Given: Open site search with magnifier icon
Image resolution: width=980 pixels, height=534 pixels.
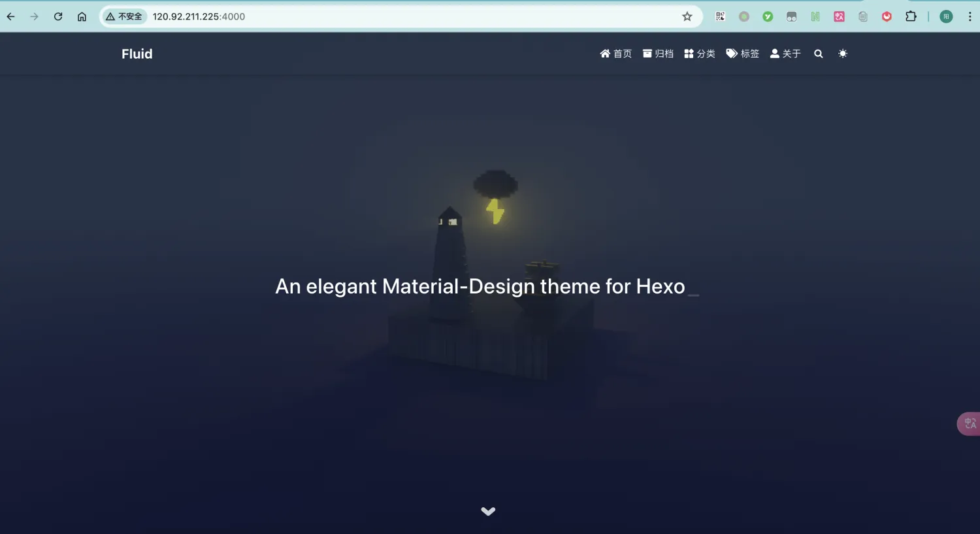Looking at the screenshot, I should pos(819,54).
